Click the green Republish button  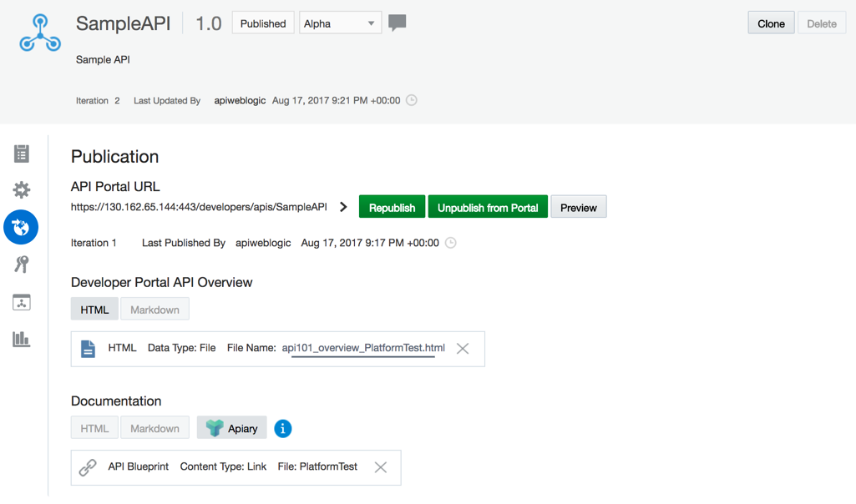point(392,207)
